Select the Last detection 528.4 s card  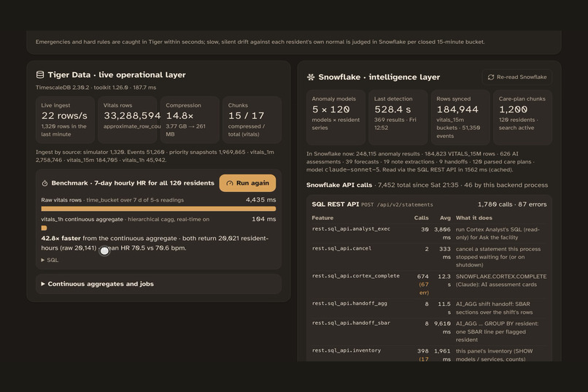point(398,117)
